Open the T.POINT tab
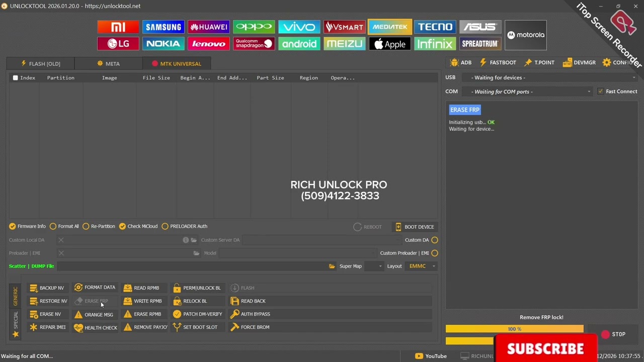 (539, 62)
